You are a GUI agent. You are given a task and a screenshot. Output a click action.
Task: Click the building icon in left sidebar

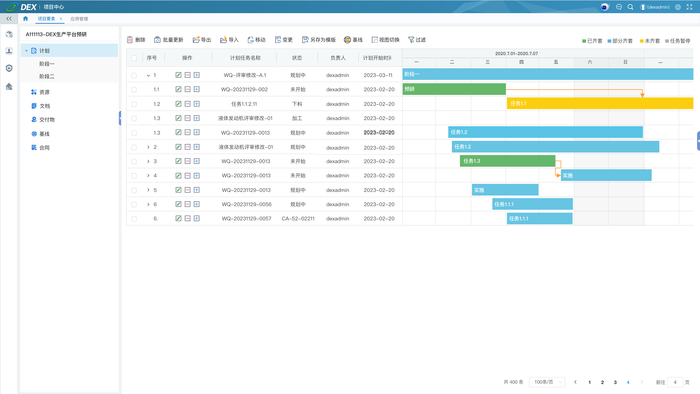click(x=9, y=86)
